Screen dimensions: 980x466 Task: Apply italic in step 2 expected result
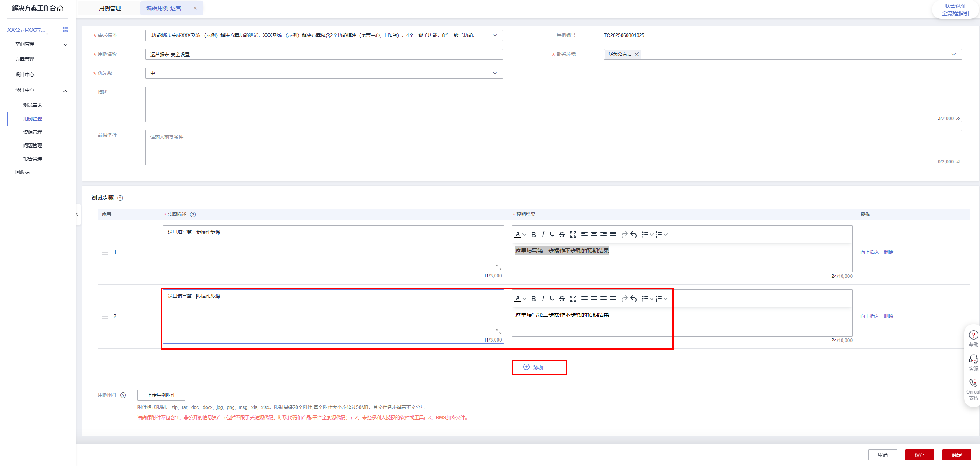543,299
